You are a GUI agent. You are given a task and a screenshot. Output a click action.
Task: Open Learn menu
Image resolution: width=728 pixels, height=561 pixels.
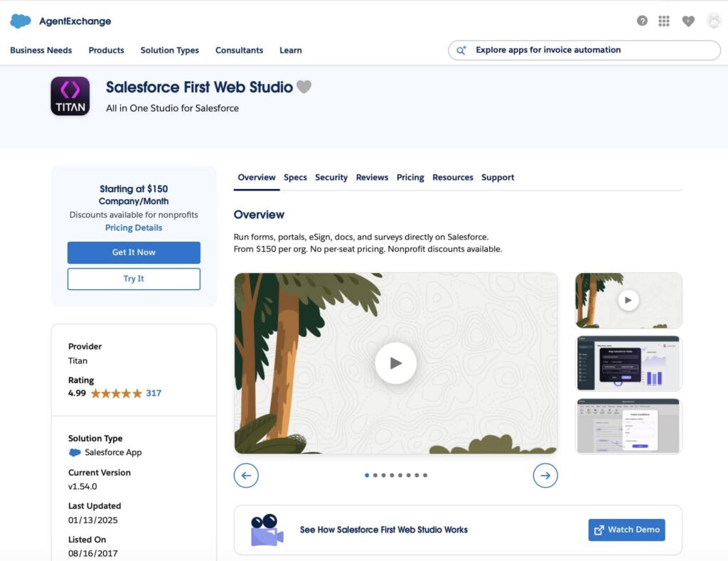point(291,50)
